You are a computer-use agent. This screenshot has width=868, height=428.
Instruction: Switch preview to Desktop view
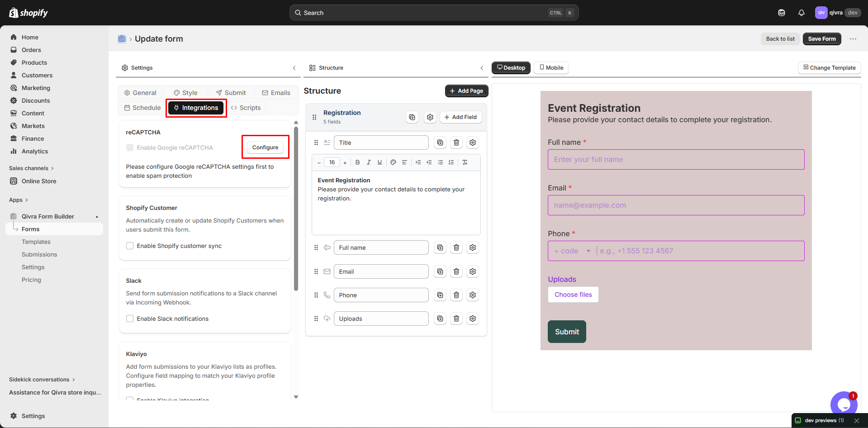(x=511, y=68)
